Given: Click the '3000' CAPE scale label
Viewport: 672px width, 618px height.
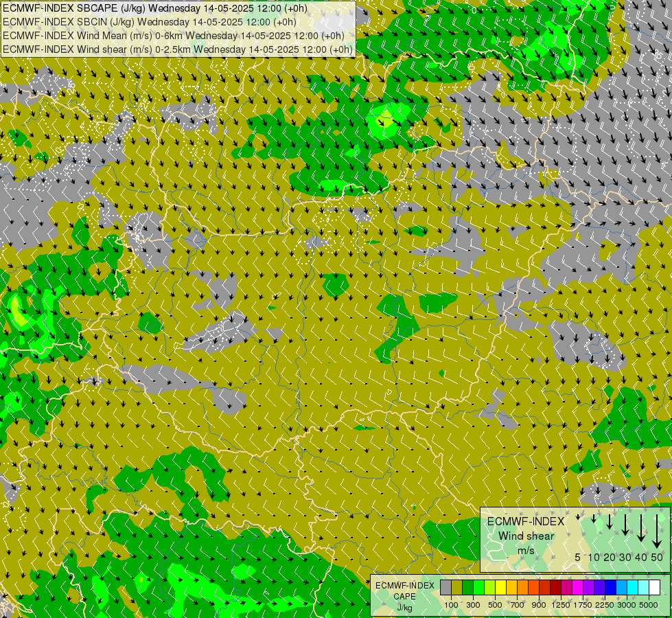Looking at the screenshot, I should (x=627, y=605).
